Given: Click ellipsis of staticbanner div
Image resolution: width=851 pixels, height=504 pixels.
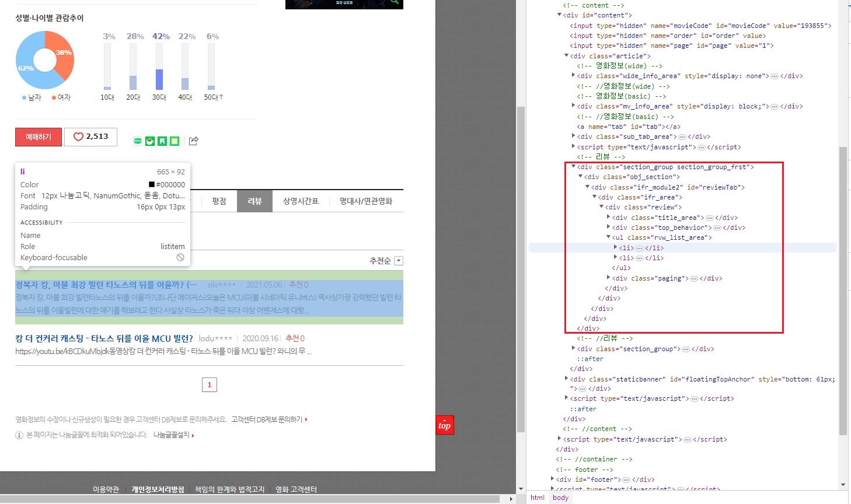Looking at the screenshot, I should [582, 389].
